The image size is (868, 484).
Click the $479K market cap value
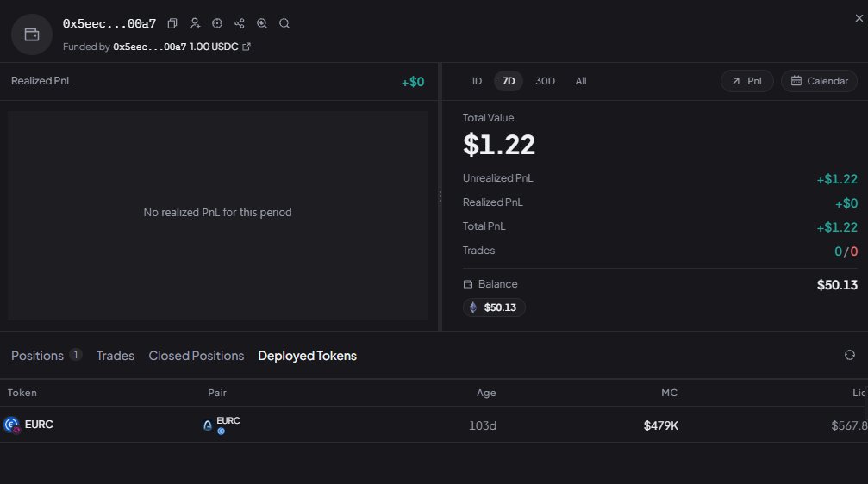click(661, 425)
